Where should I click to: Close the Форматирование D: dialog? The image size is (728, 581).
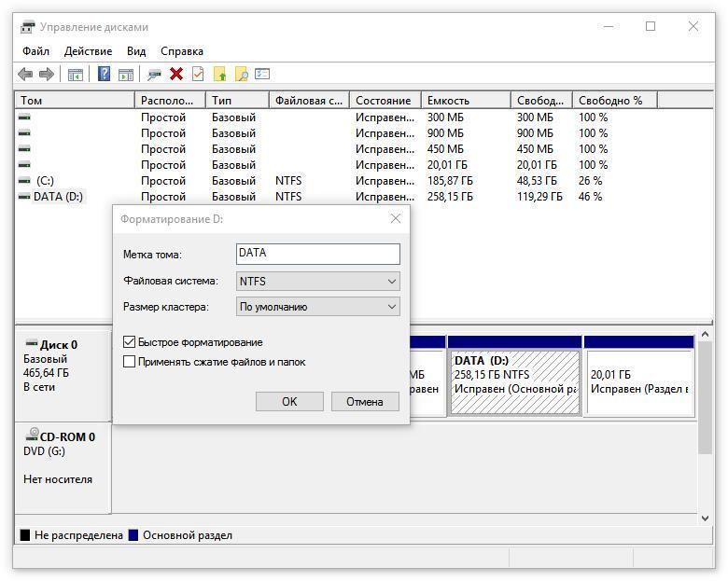(x=396, y=218)
